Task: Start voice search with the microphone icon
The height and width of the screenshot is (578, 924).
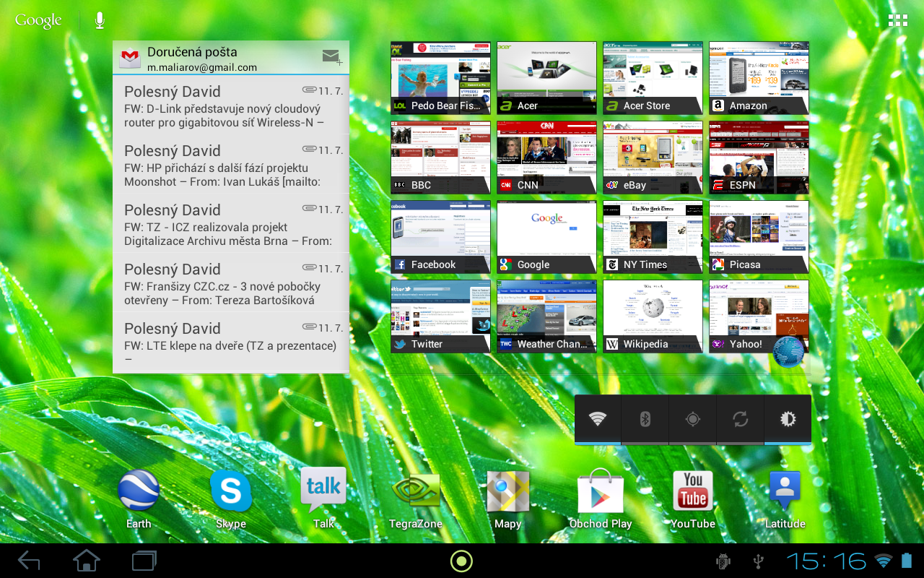Action: click(x=99, y=20)
